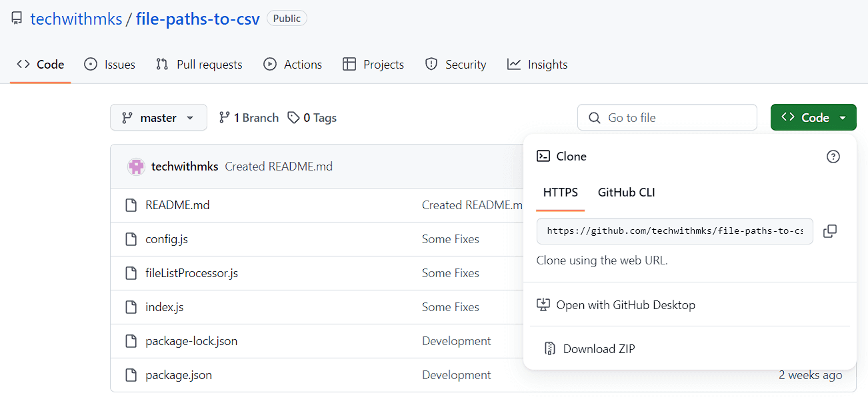Select the HTTPS clone tab
This screenshot has height=401, width=868.
point(561,193)
